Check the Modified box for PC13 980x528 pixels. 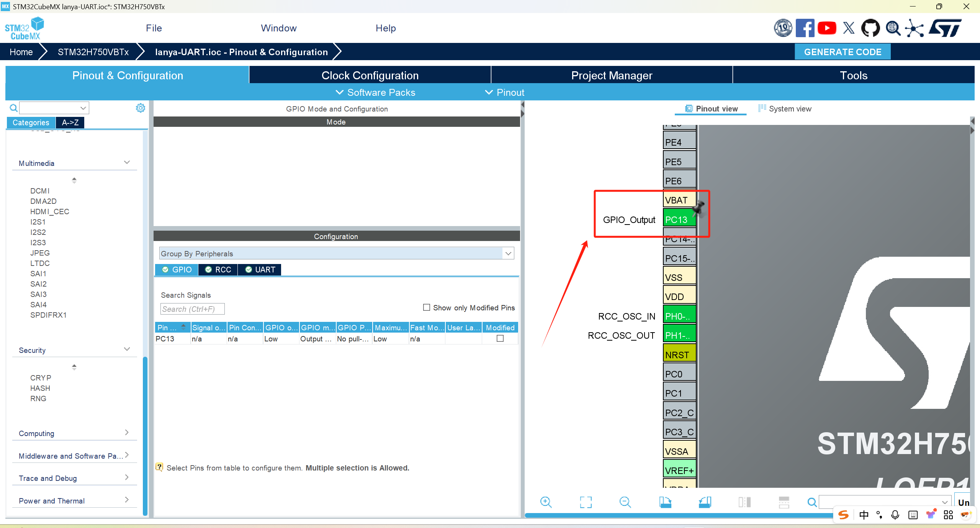pyautogui.click(x=500, y=338)
